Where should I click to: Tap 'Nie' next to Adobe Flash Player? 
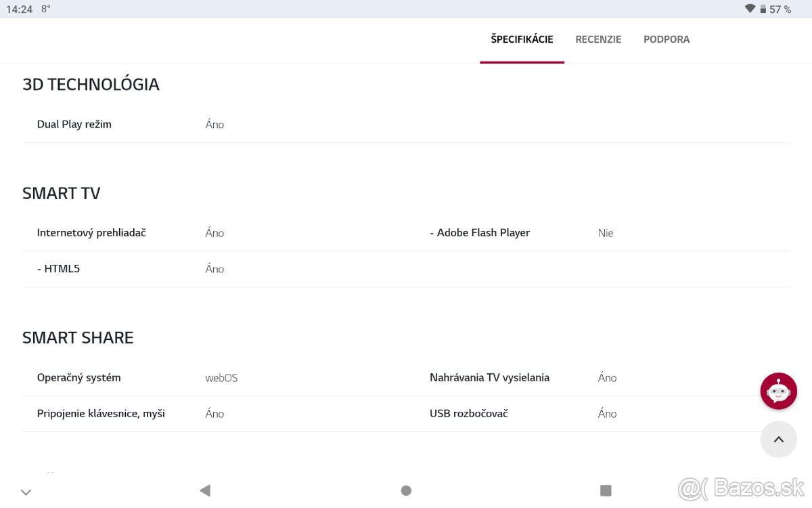point(605,232)
